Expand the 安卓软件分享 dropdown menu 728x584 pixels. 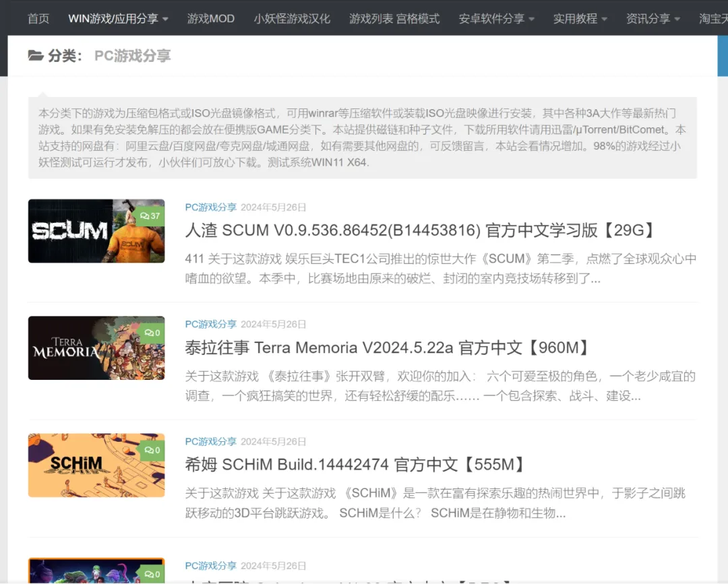pyautogui.click(x=496, y=18)
